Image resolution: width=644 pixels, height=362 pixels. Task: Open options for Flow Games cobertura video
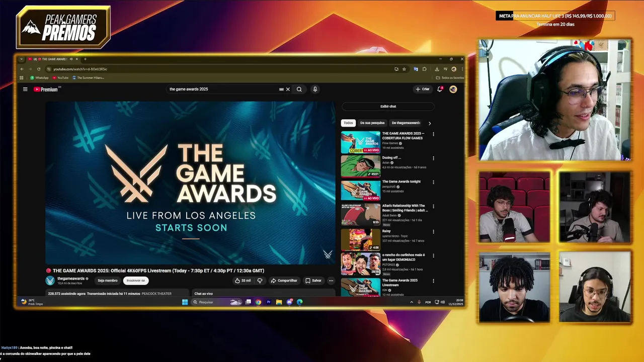click(x=433, y=134)
